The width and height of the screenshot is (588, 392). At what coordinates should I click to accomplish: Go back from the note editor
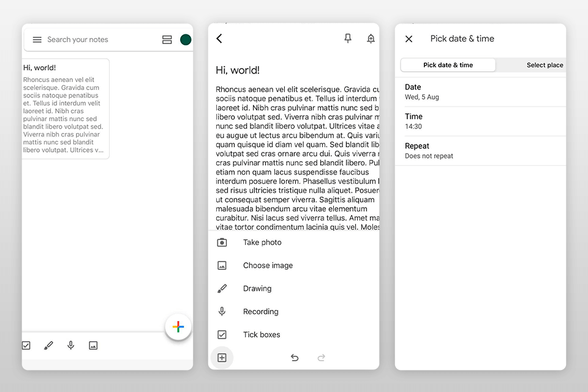pos(219,38)
